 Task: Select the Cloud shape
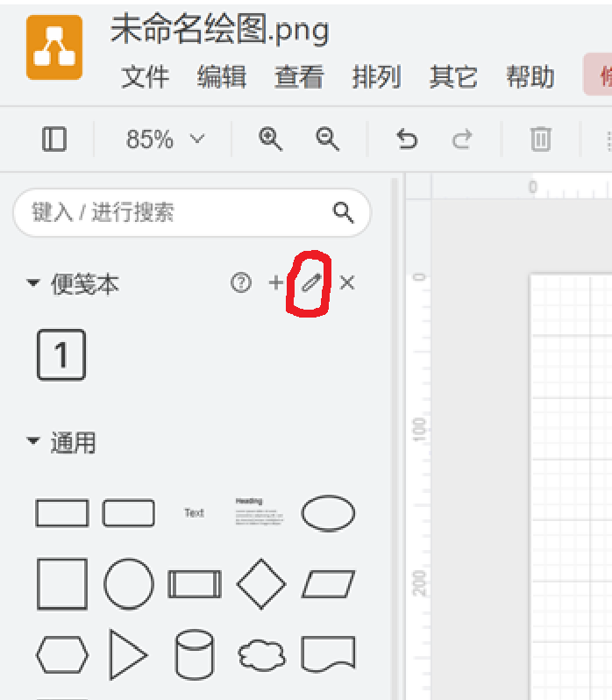(x=261, y=654)
